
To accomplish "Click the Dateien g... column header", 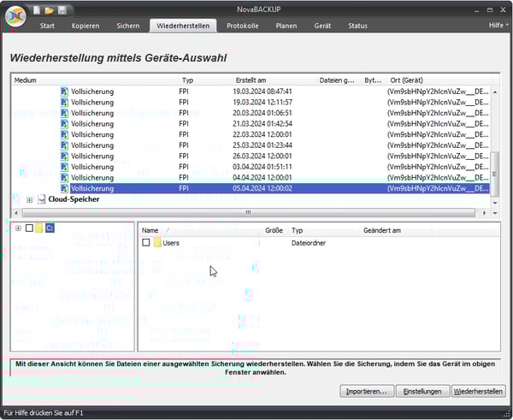I will click(339, 80).
